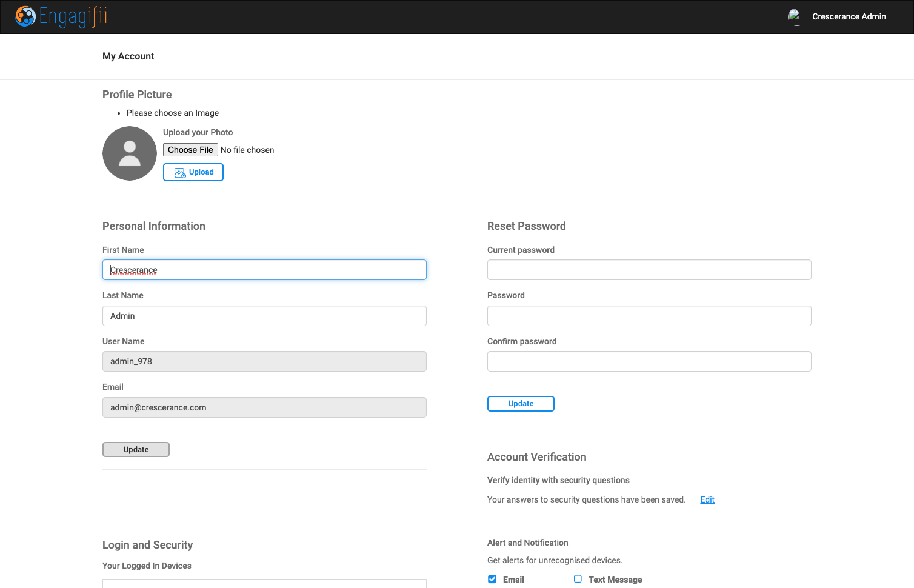Image resolution: width=914 pixels, height=588 pixels.
Task: Open the Crescerance Admin account menu
Action: pyautogui.click(x=849, y=16)
